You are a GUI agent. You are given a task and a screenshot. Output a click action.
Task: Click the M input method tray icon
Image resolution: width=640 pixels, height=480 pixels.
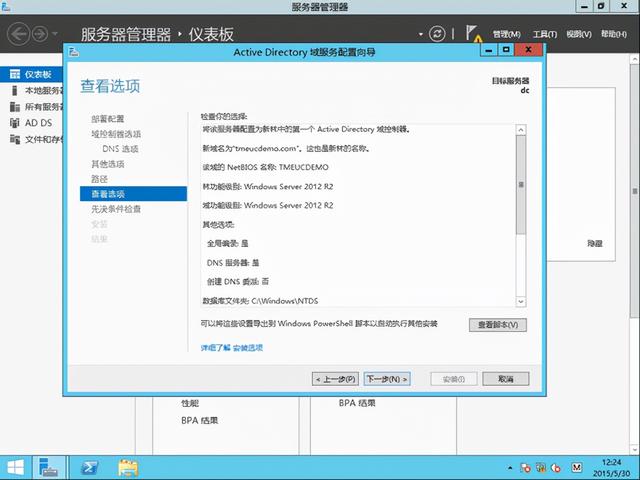coord(576,468)
